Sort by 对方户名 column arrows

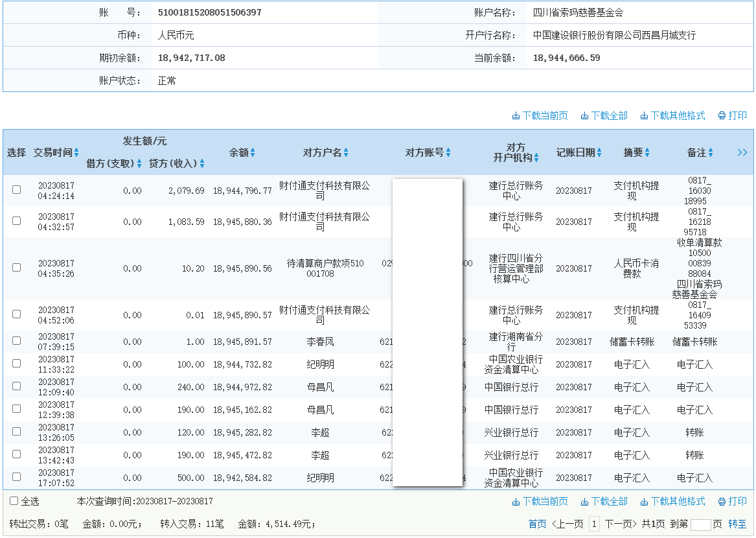point(346,152)
